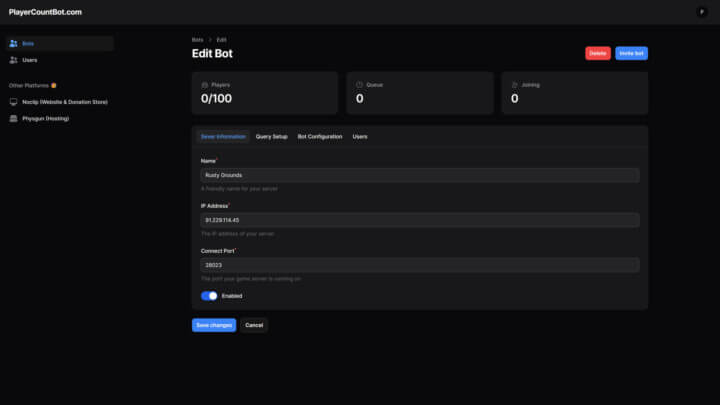The height and width of the screenshot is (405, 720).
Task: Switch to the Server Information tab
Action: pos(223,136)
